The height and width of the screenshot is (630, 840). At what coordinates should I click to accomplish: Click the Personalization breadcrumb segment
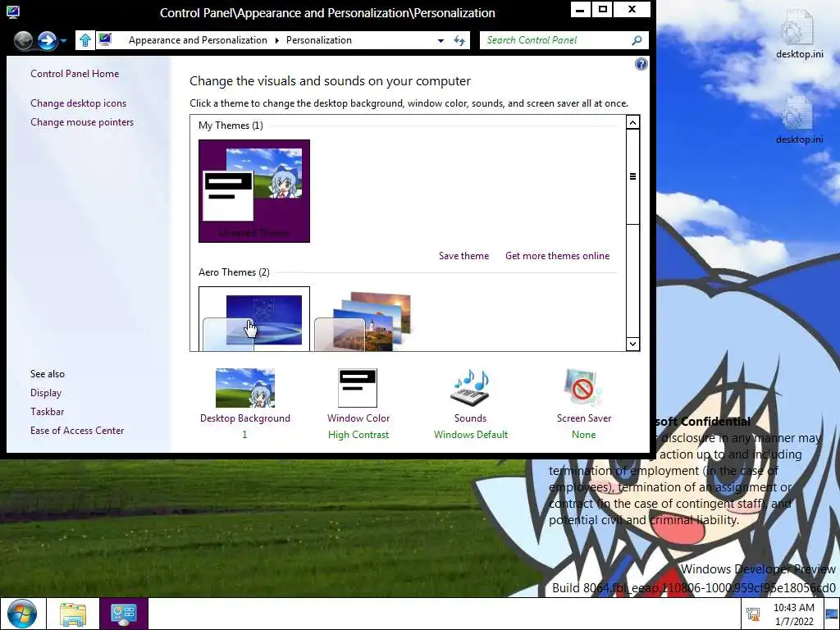point(319,40)
